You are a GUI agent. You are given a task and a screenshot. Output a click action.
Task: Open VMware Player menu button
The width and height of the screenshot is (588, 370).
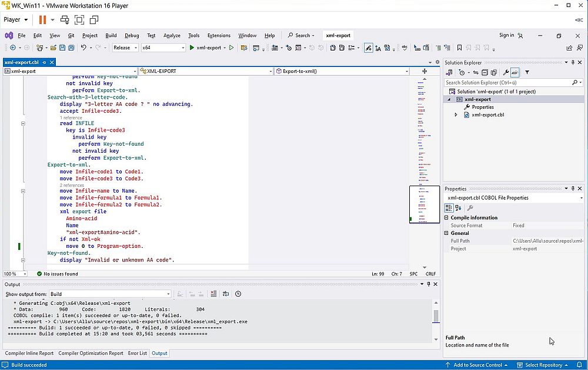[15, 19]
